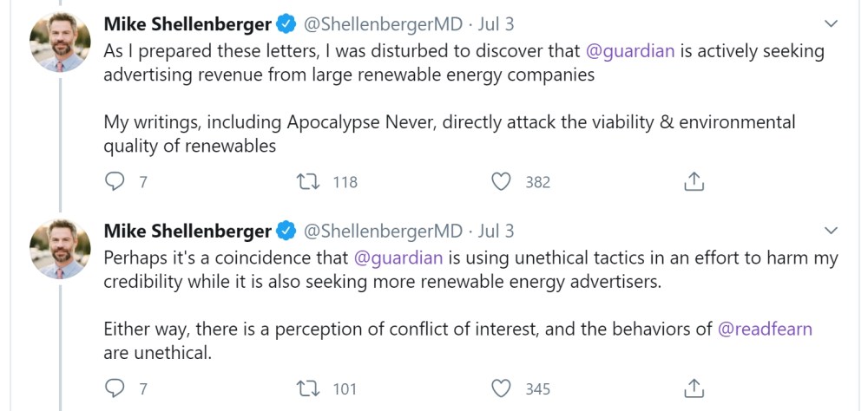
Task: Like the tweet with 382 likes
Action: coord(501,181)
